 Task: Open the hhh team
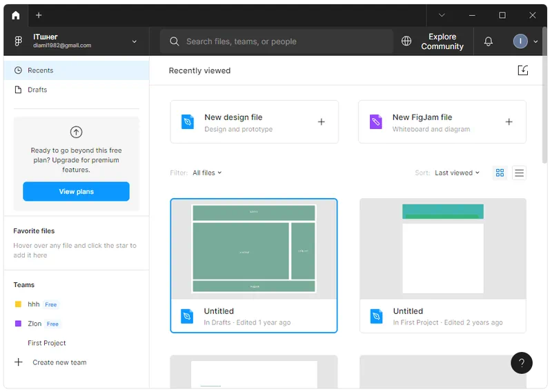(x=33, y=304)
